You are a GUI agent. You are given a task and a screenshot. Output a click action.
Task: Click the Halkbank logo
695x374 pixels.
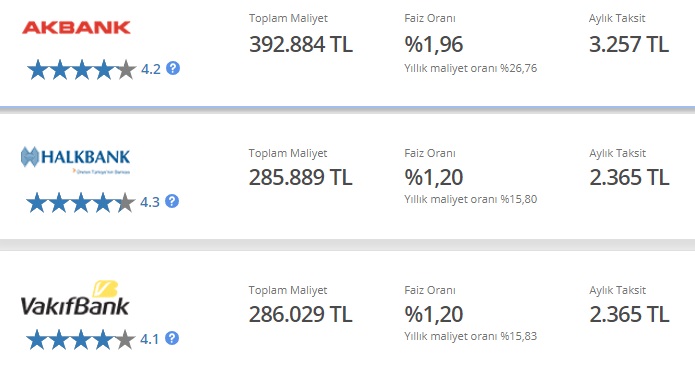point(75,160)
